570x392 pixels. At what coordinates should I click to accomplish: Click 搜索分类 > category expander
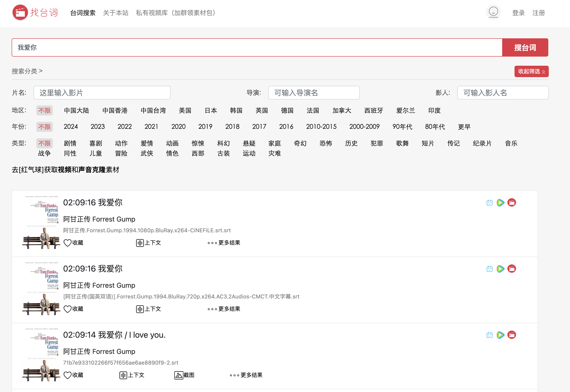click(x=27, y=71)
